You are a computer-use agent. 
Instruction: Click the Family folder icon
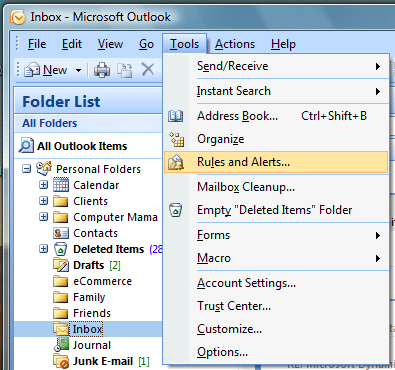[x=61, y=297]
